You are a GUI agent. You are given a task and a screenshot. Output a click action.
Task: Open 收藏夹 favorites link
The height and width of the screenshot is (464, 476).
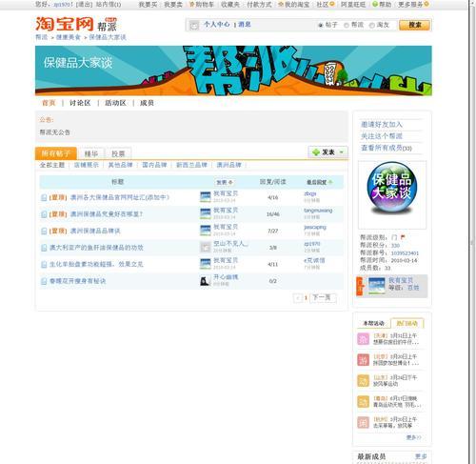[x=230, y=5]
